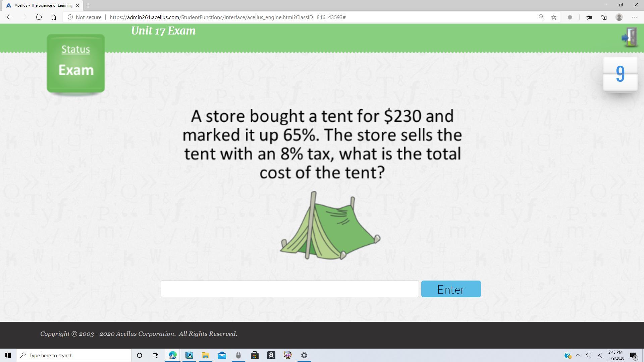Click the question number 9 card

coord(620,74)
